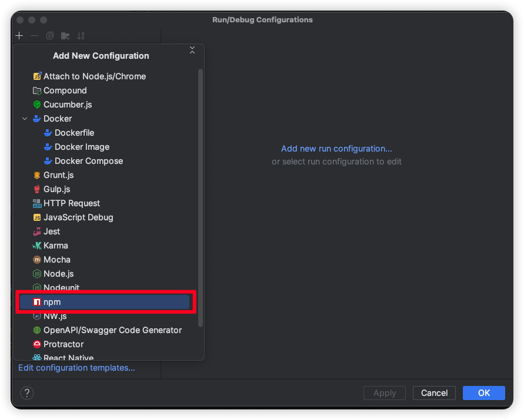Select Docker Compose configuration
The width and height of the screenshot is (524, 420).
click(x=88, y=161)
